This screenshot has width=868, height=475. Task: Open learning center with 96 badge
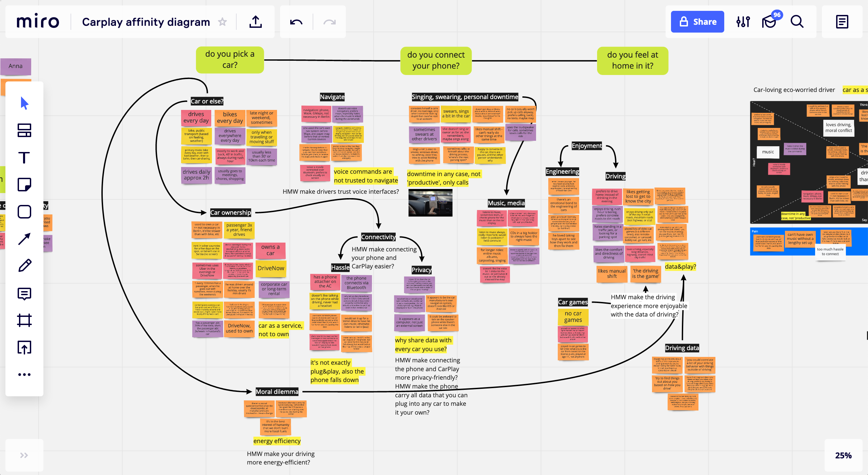(x=770, y=22)
